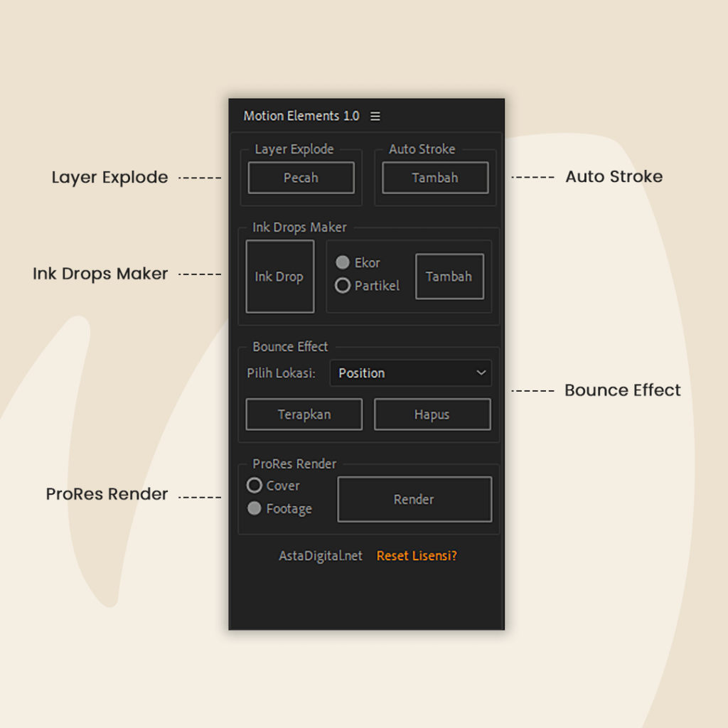Click the large Ink Drop button

pyautogui.click(x=279, y=277)
